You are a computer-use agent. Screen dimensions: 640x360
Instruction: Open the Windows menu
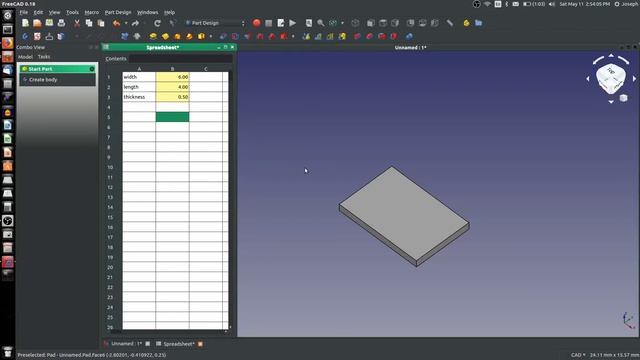pos(147,12)
